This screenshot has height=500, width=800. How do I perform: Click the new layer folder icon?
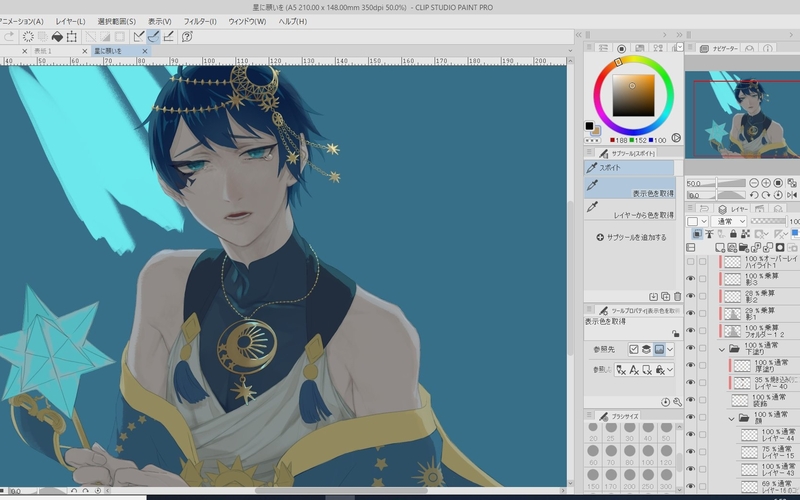pos(744,247)
